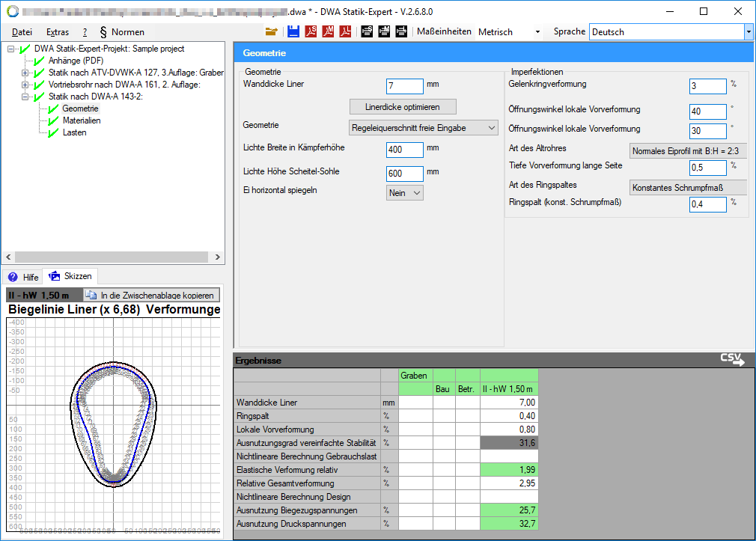Click the Linerdicke optimieren button
The width and height of the screenshot is (756, 541).
tap(403, 106)
